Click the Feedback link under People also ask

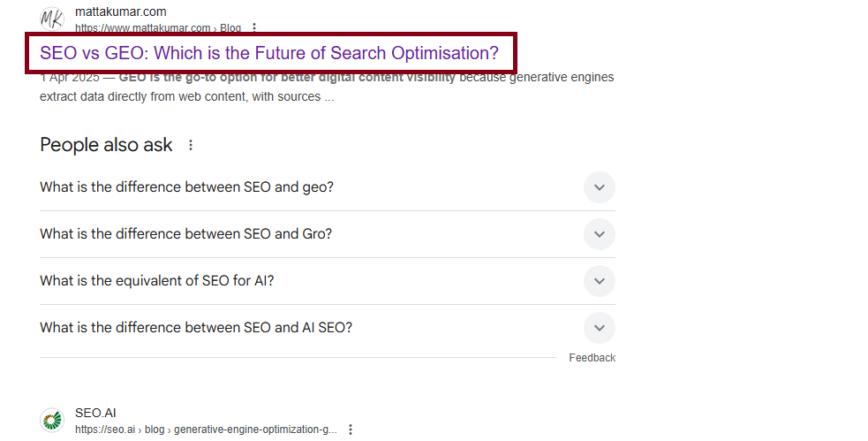[x=592, y=358]
